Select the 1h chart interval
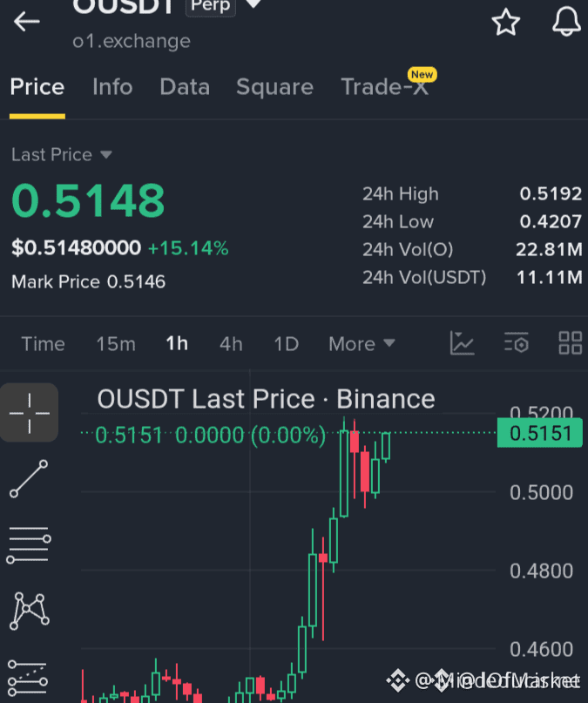 pyautogui.click(x=177, y=344)
